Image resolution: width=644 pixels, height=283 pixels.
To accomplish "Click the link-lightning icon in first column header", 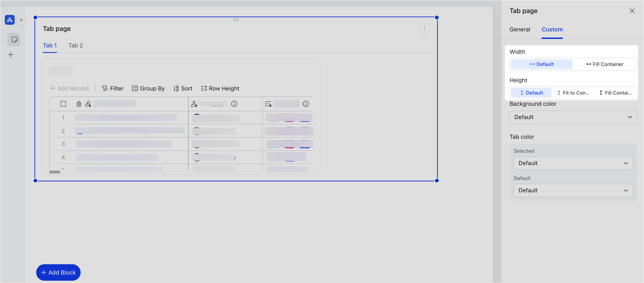I will (88, 104).
